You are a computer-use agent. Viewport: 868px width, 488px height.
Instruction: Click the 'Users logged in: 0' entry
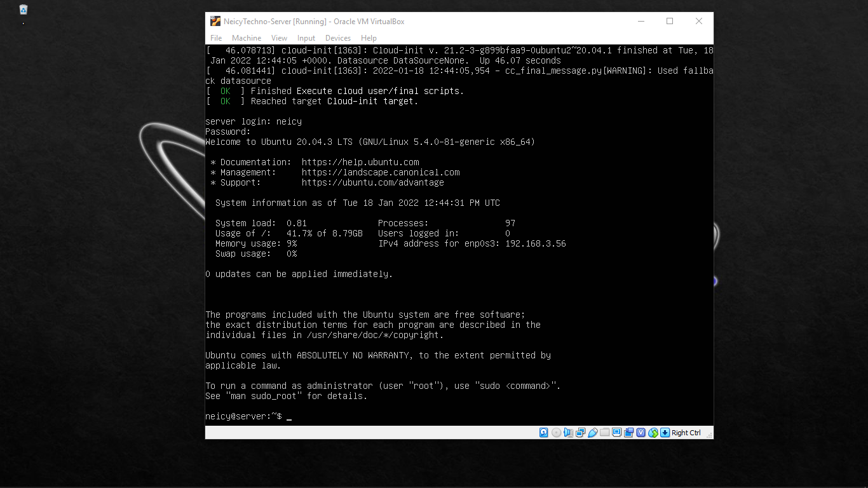click(444, 233)
